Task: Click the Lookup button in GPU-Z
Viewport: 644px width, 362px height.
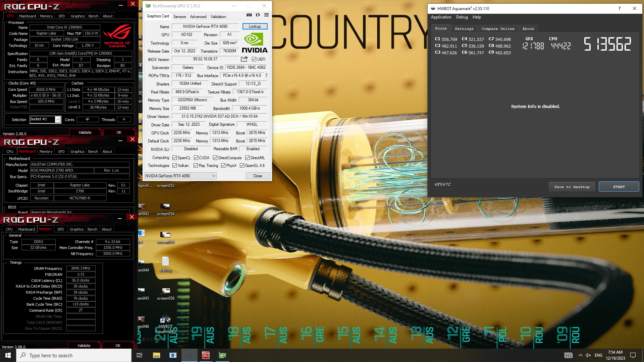Action: click(255, 26)
